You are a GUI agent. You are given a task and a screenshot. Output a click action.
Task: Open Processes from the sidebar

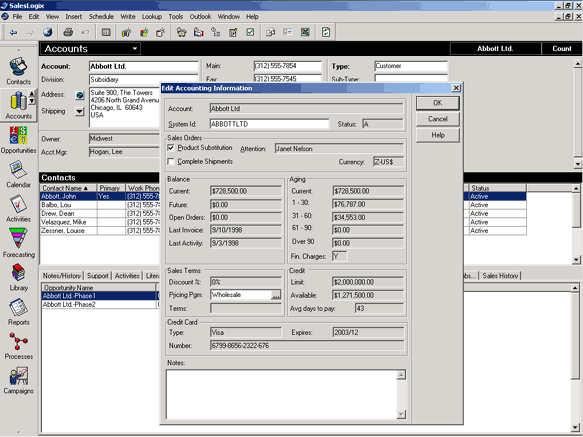pyautogui.click(x=18, y=346)
